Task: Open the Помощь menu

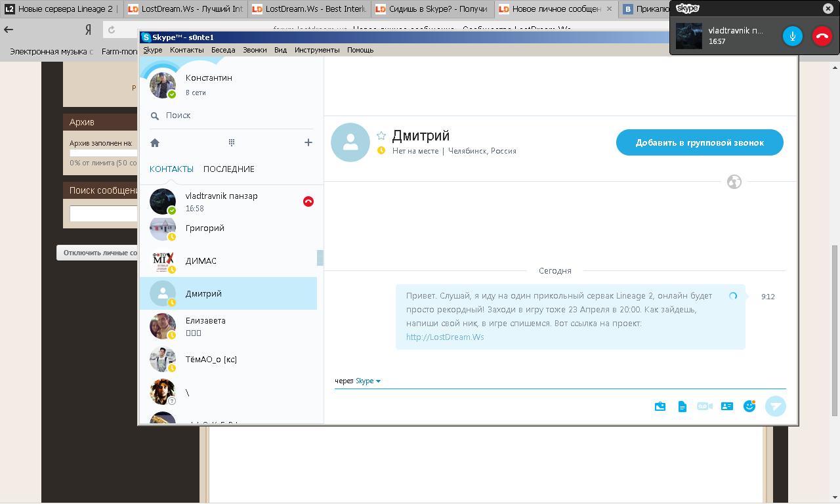Action: (360, 50)
